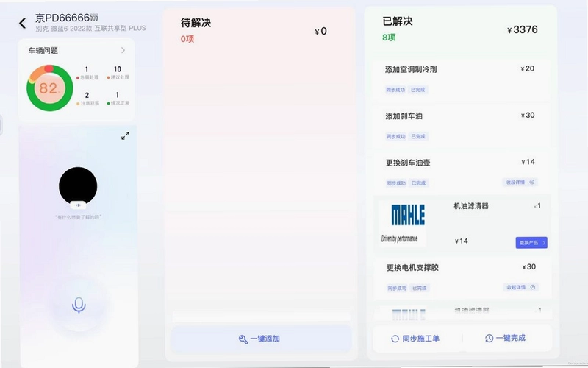This screenshot has width=588, height=368.
Task: Click the license plate 京PD66666
Action: click(66, 18)
